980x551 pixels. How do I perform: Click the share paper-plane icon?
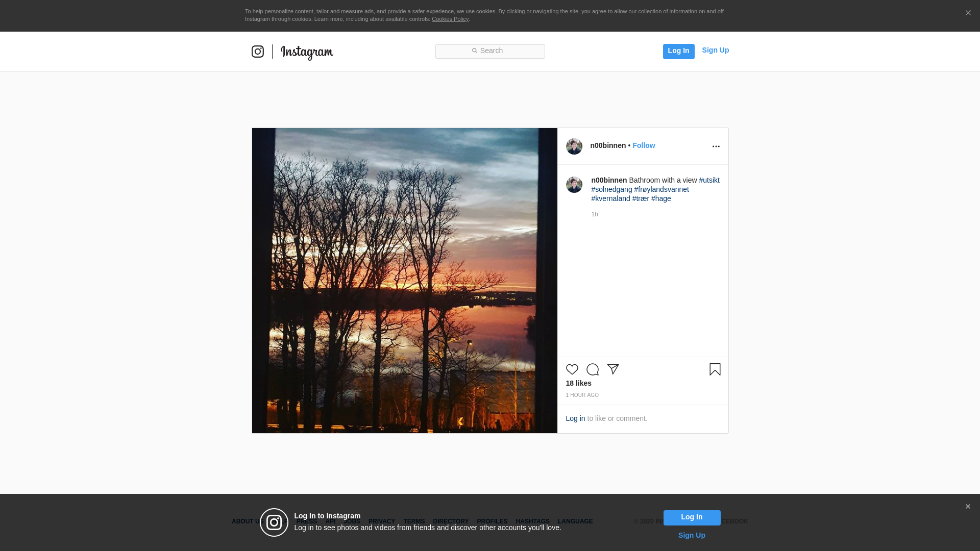click(613, 369)
